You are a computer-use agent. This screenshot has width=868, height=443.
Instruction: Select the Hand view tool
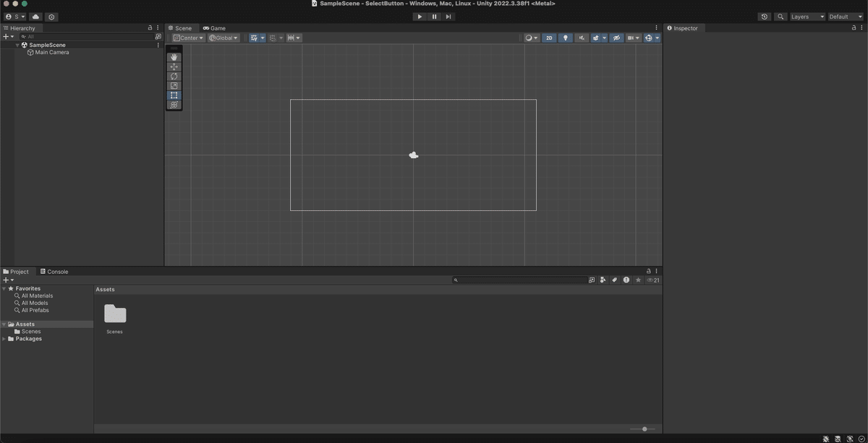point(174,56)
